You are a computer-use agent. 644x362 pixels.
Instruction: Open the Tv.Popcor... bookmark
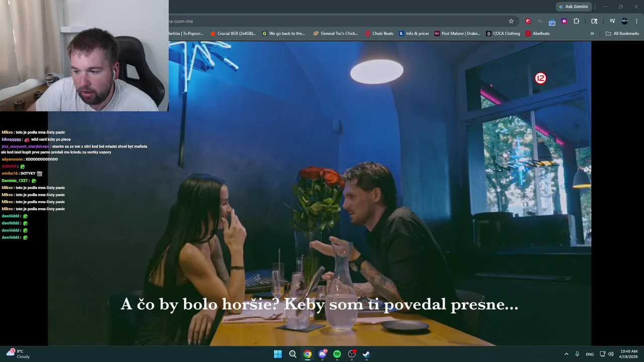pyautogui.click(x=186, y=34)
